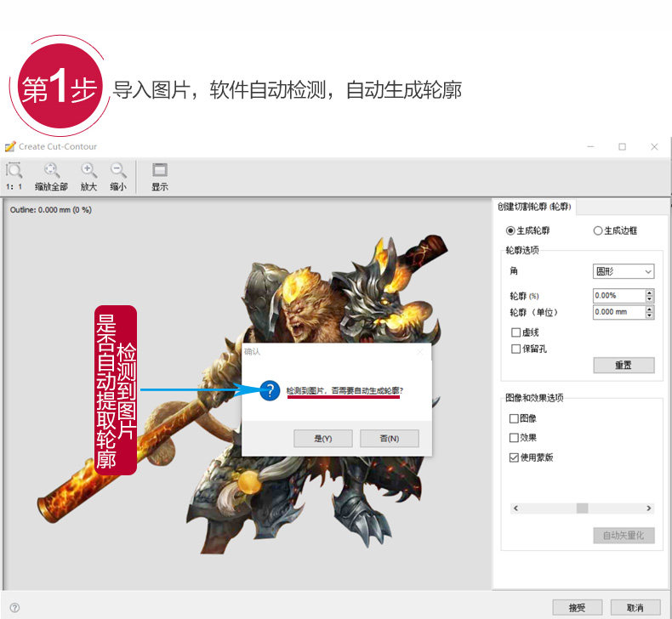Decrease the 轮廓 (%) value with down arrow
Viewport: 672px width, 619px height.
(x=649, y=298)
